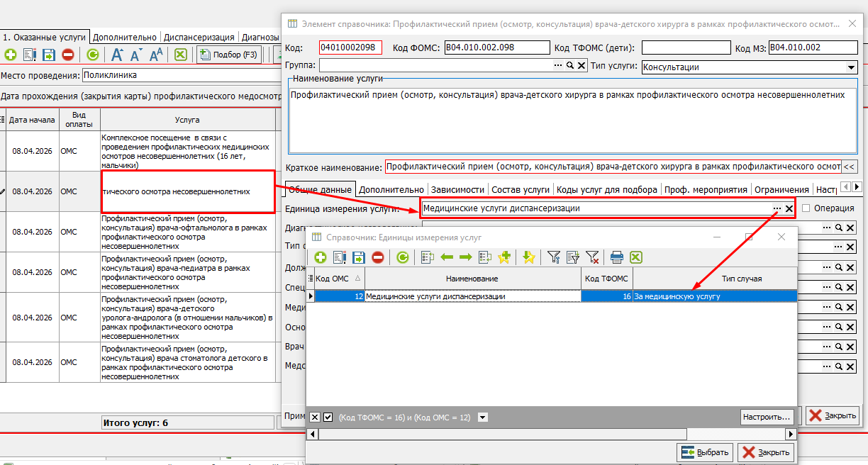868x465 pixels.
Task: Click green add record icon in Единицы измерения toolbar
Action: (x=320, y=258)
